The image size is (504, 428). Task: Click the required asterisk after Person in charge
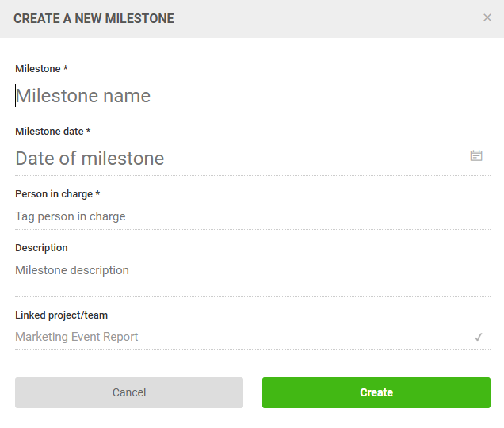[97, 194]
